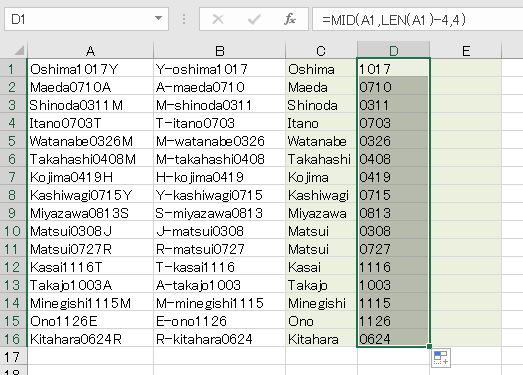Select column B header
The image size is (523, 375).
pos(219,50)
